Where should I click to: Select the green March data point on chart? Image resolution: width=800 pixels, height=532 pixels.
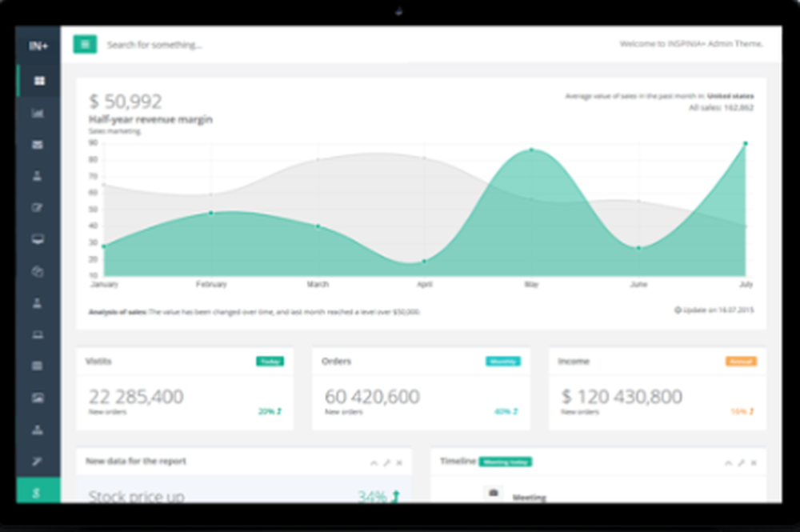[x=318, y=226]
